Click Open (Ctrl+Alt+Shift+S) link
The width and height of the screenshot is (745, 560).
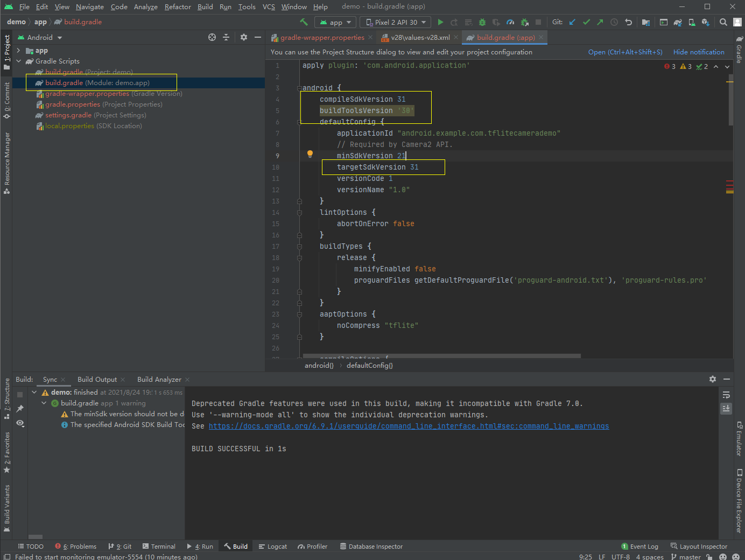(x=625, y=52)
